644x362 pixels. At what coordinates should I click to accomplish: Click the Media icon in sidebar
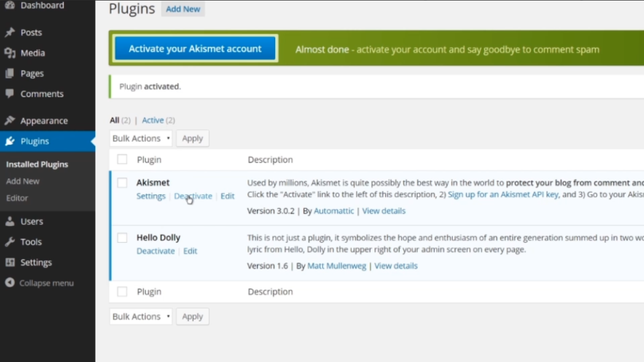[10, 53]
